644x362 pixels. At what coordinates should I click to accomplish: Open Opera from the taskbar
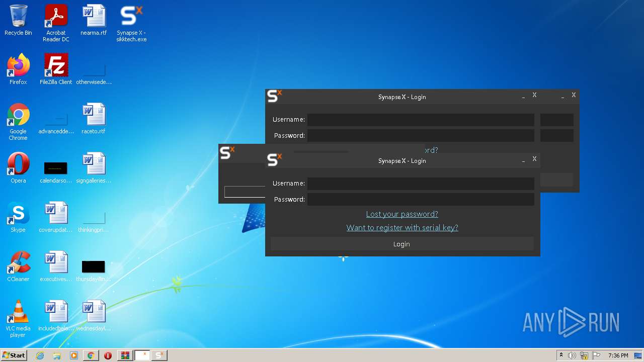tap(108, 355)
